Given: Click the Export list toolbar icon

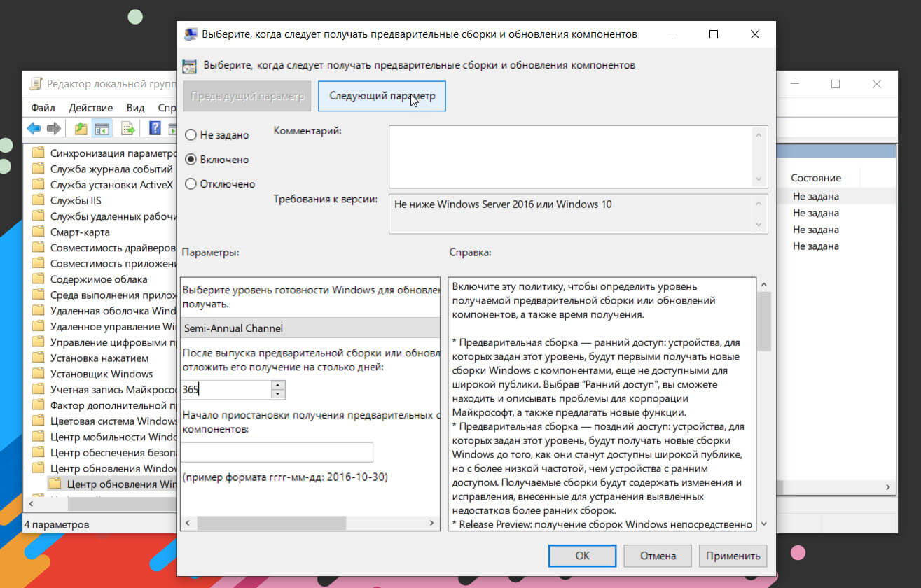Looking at the screenshot, I should (x=128, y=129).
